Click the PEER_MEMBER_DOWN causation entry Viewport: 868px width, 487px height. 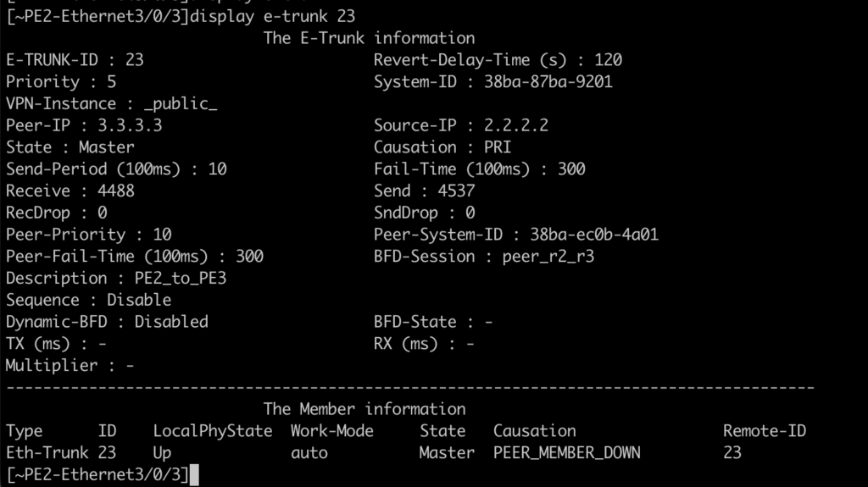pyautogui.click(x=567, y=453)
